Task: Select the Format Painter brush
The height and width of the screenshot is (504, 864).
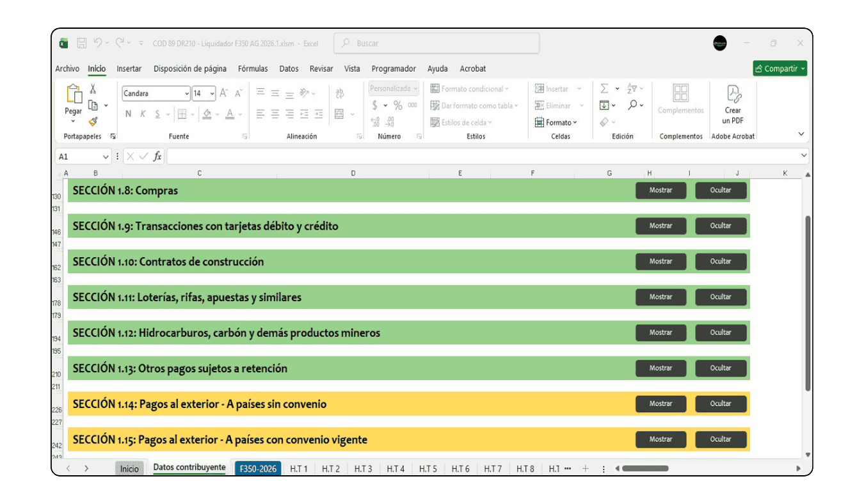Action: pos(93,122)
